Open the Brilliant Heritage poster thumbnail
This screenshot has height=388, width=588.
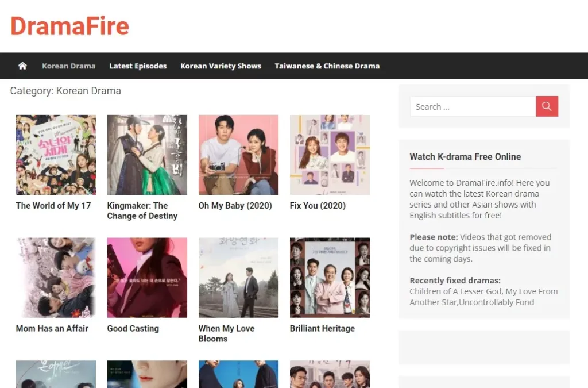(x=330, y=278)
